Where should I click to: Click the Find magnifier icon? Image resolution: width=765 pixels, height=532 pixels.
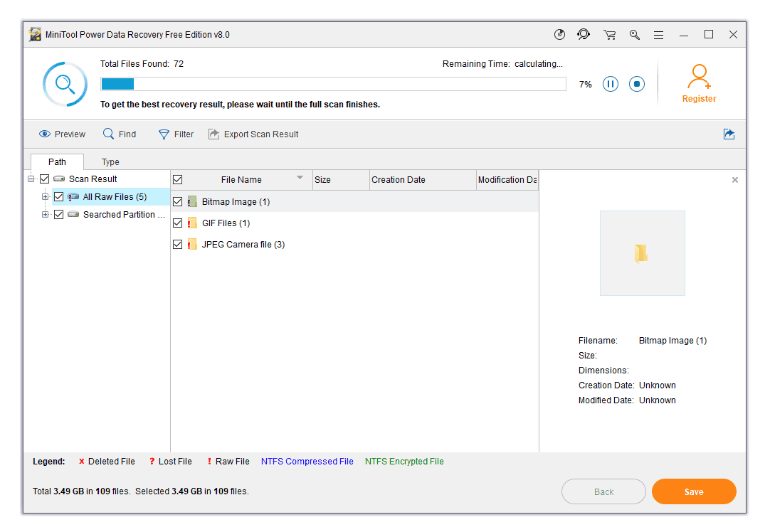[x=108, y=134]
